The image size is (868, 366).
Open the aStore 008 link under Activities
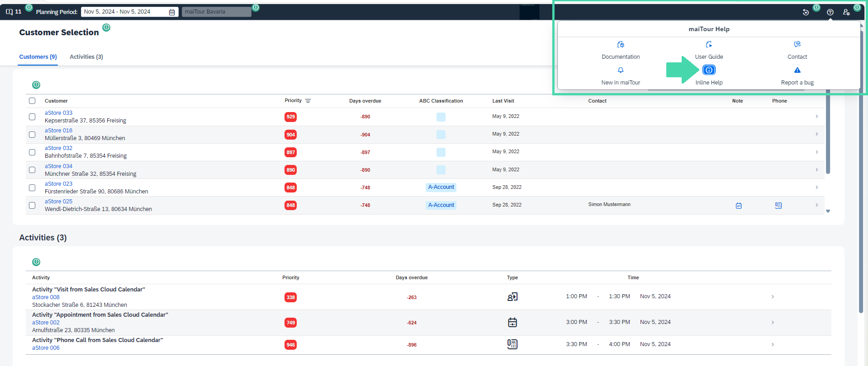pos(46,297)
